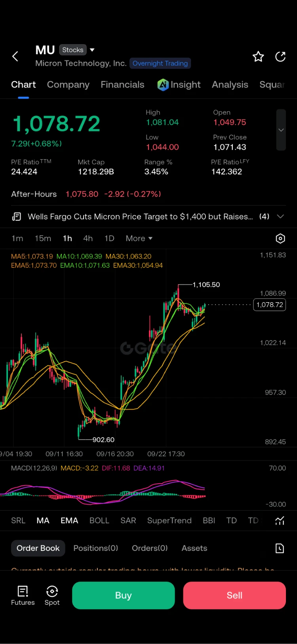Tap the Overnight Trading badge
This screenshot has width=297, height=644.
[160, 63]
